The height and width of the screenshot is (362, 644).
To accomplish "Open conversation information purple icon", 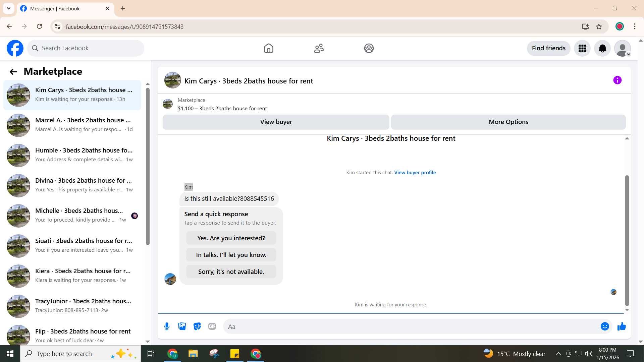I will 617,80.
